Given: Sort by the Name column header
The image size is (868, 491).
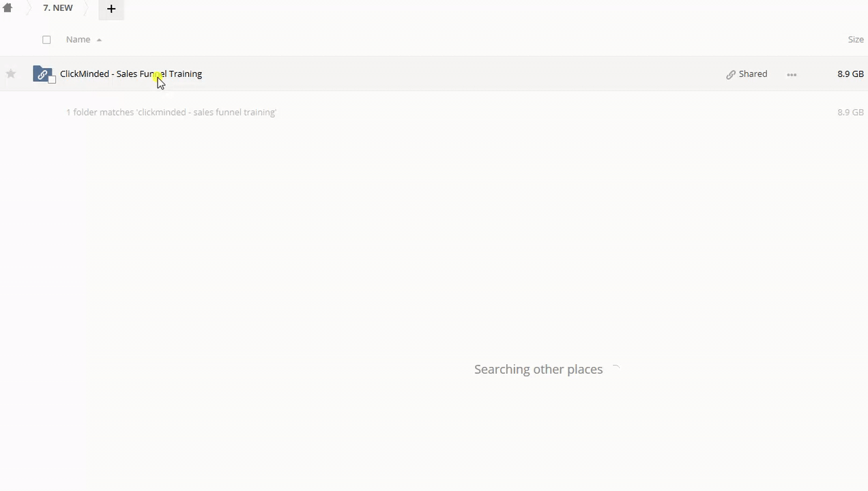Looking at the screenshot, I should (x=78, y=40).
